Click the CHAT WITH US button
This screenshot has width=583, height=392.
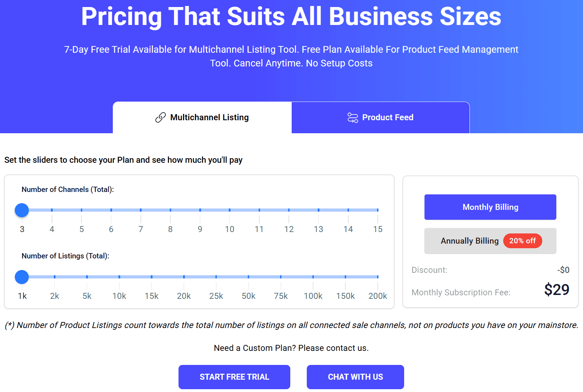355,377
